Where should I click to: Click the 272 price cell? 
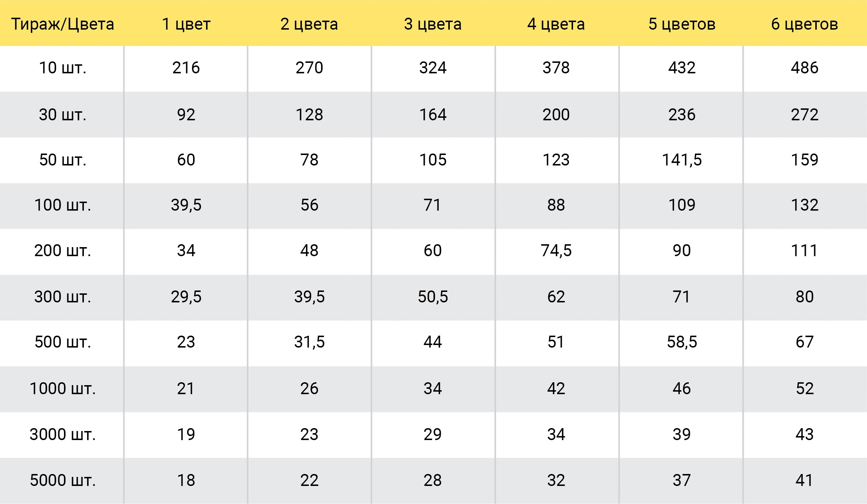(804, 115)
